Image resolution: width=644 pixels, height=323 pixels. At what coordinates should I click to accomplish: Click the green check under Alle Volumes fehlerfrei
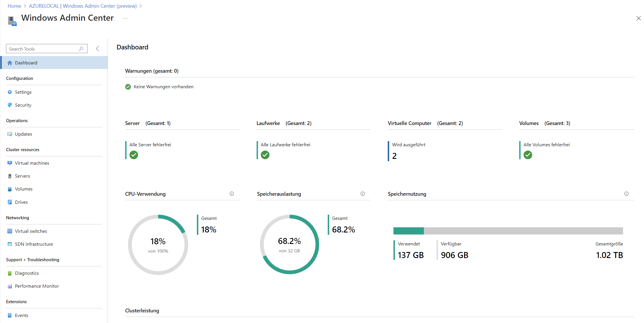(528, 155)
